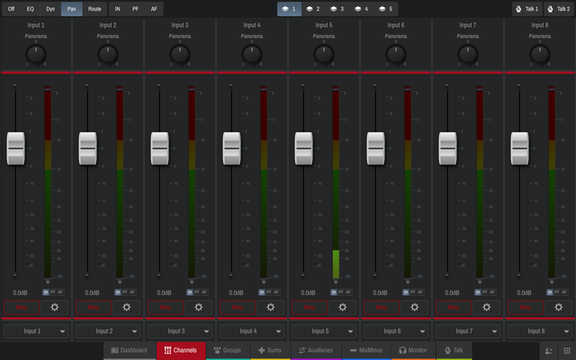Open settings gear for Input 8
The width and height of the screenshot is (576, 360).
(558, 307)
